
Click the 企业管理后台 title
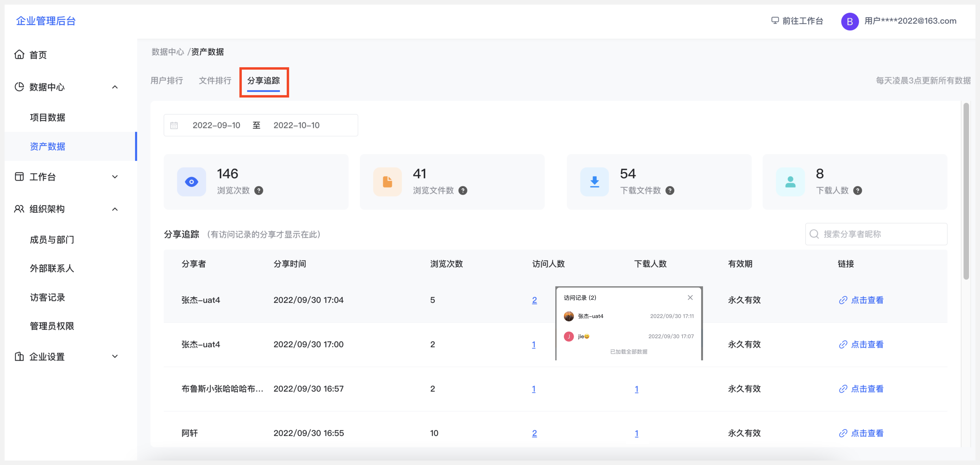click(46, 21)
